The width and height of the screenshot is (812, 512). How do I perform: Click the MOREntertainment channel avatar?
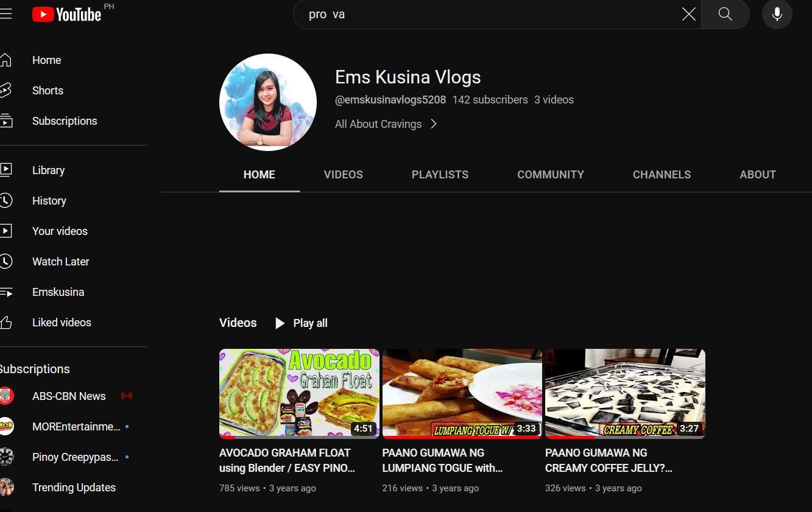tap(6, 427)
